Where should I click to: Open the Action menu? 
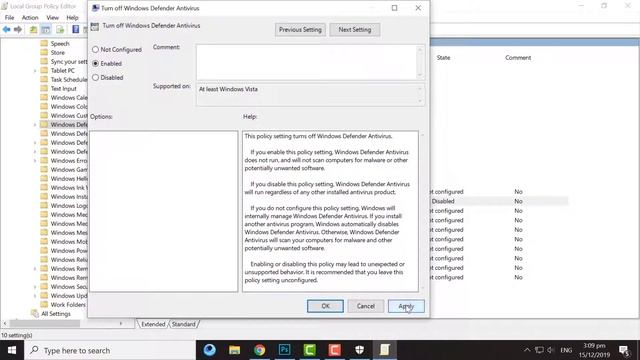pos(30,18)
